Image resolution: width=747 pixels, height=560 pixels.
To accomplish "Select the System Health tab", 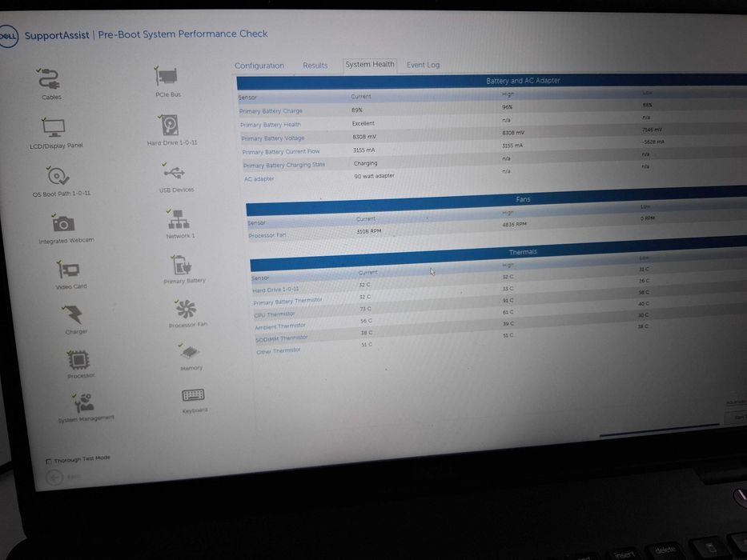I will (370, 65).
